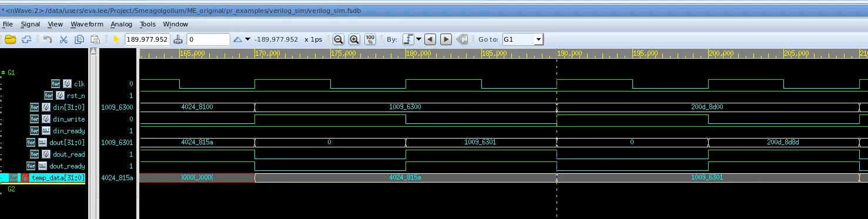Select the dout_ready signal name
The height and width of the screenshot is (219, 868).
(67, 166)
